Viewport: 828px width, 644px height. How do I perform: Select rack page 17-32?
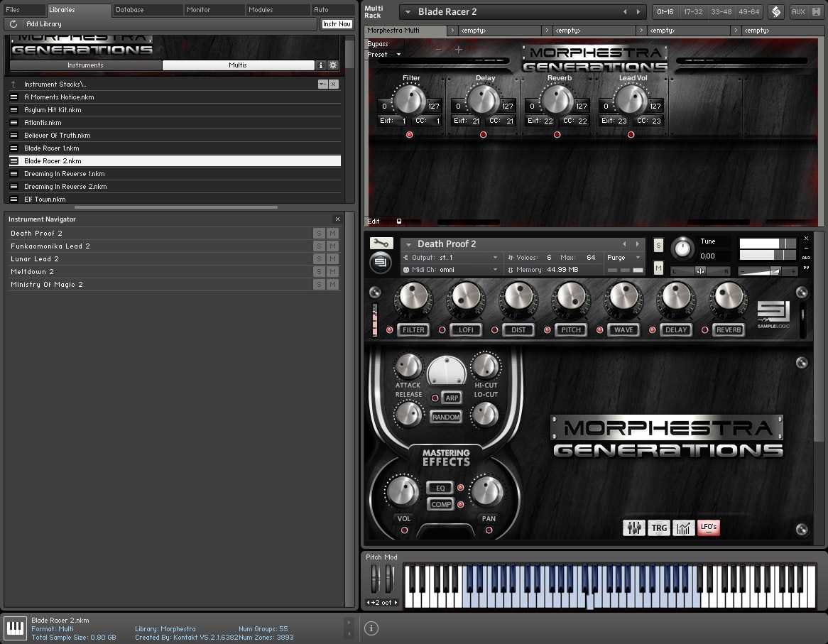pyautogui.click(x=693, y=11)
